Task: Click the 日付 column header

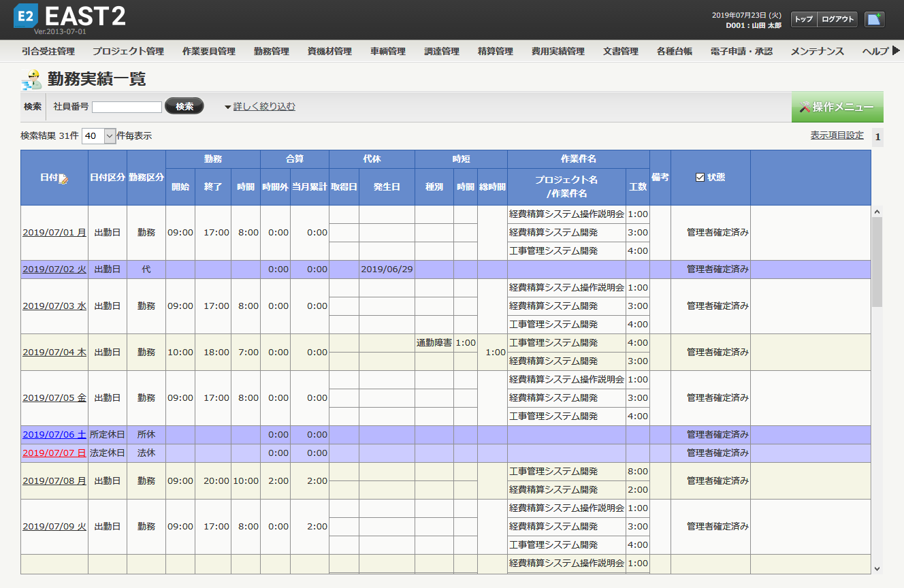Action: coord(54,178)
